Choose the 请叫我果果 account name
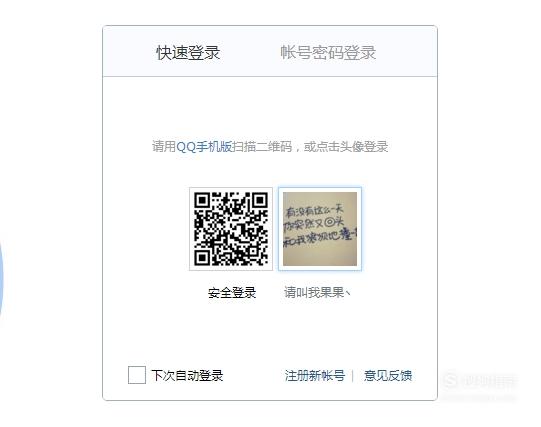The height and width of the screenshot is (427, 541). (x=317, y=292)
